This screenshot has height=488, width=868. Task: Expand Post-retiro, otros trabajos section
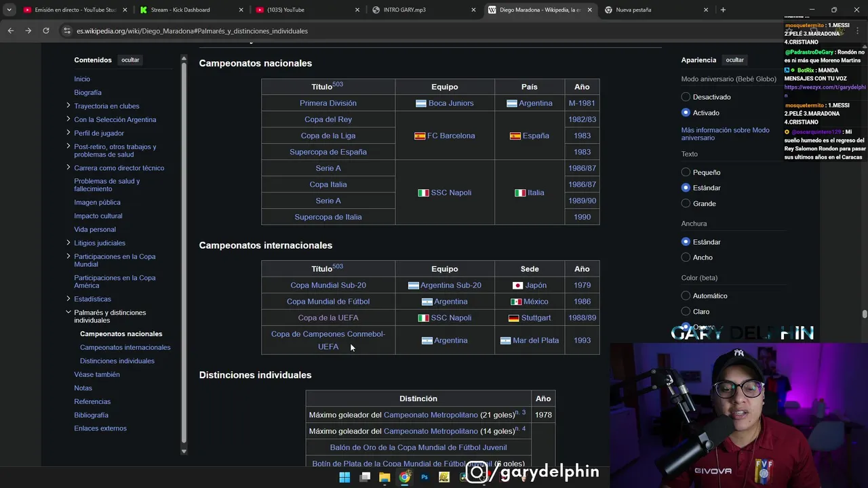(x=68, y=146)
